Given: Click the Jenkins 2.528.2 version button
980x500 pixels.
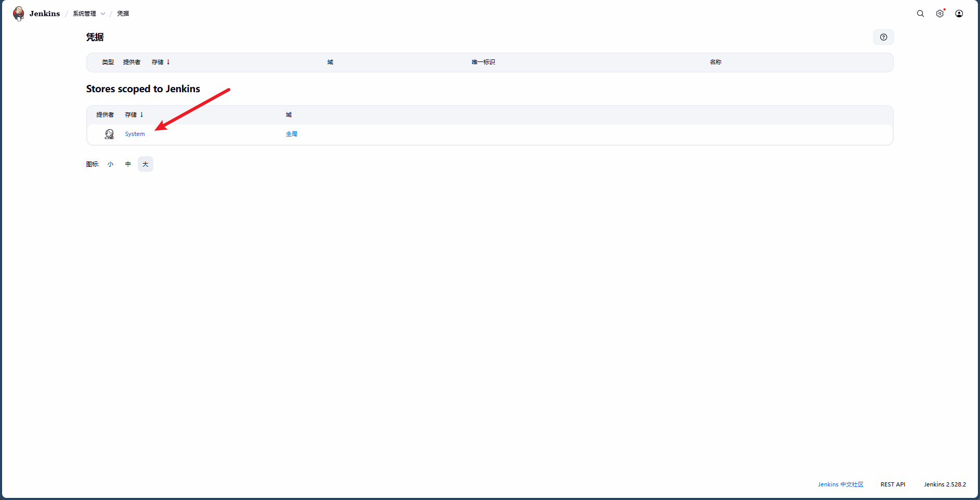Looking at the screenshot, I should (945, 484).
